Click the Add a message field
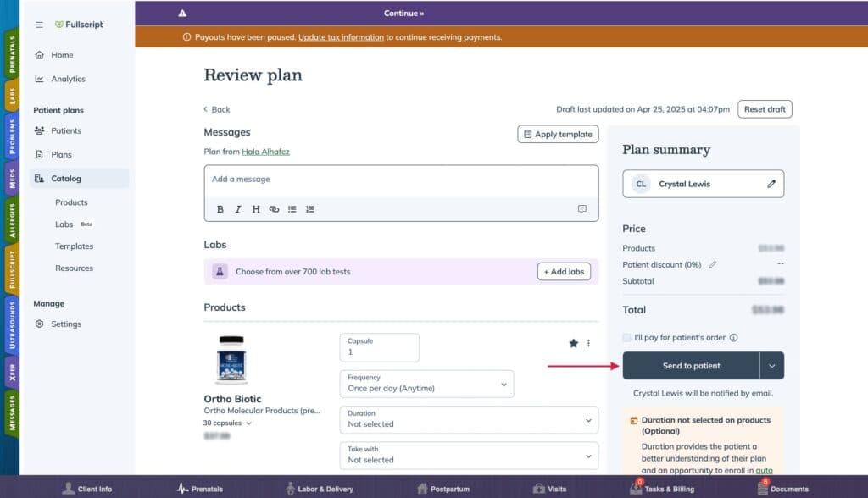Viewport: 868px width, 498px height. [401, 181]
